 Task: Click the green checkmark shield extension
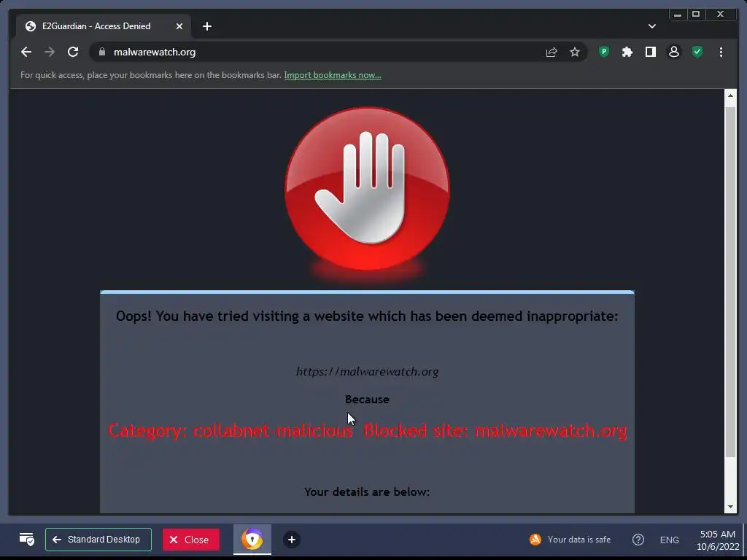pyautogui.click(x=697, y=52)
